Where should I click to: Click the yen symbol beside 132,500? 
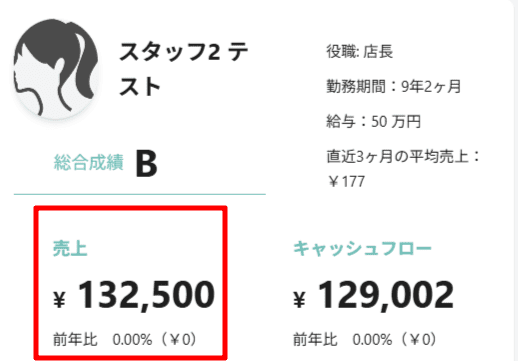click(x=59, y=299)
